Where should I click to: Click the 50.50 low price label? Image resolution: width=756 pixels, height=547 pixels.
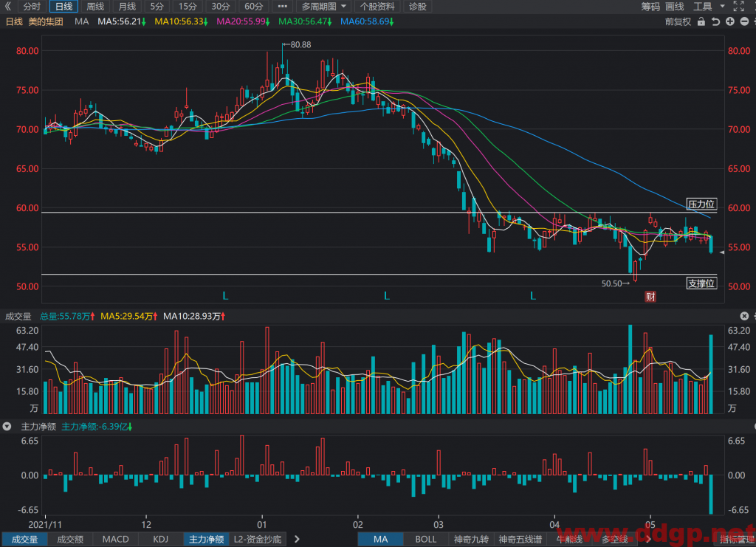click(x=615, y=283)
